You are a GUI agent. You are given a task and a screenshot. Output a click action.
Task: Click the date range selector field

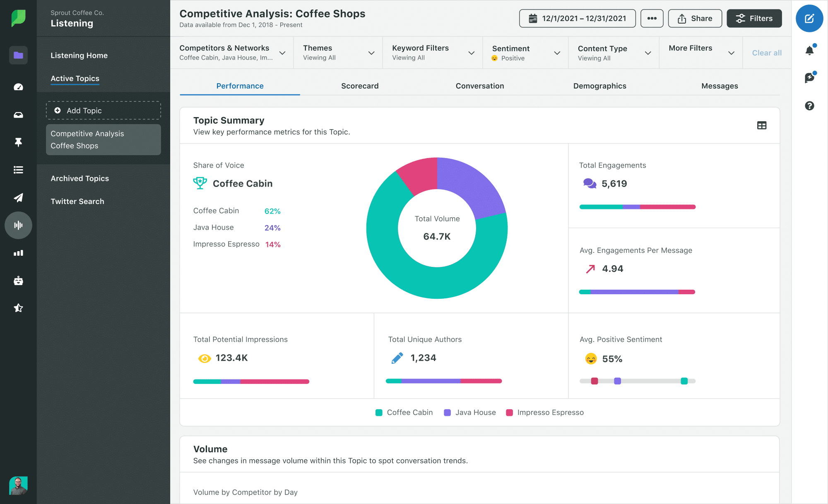pos(576,18)
